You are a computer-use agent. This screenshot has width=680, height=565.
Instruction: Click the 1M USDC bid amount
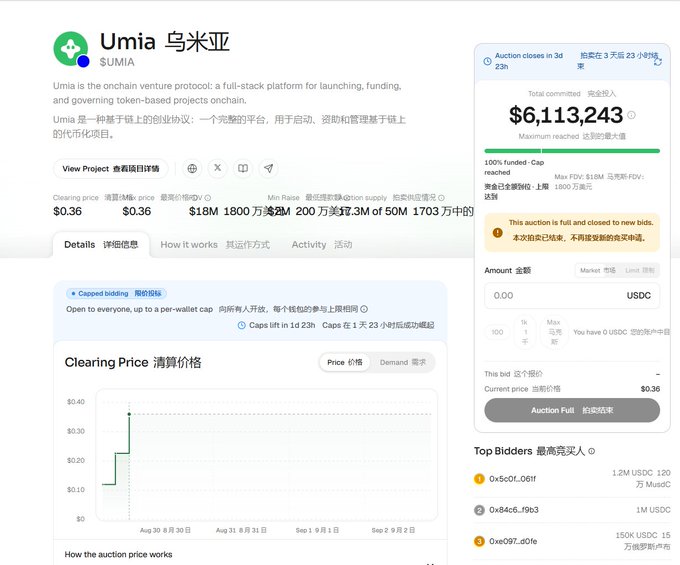click(653, 510)
